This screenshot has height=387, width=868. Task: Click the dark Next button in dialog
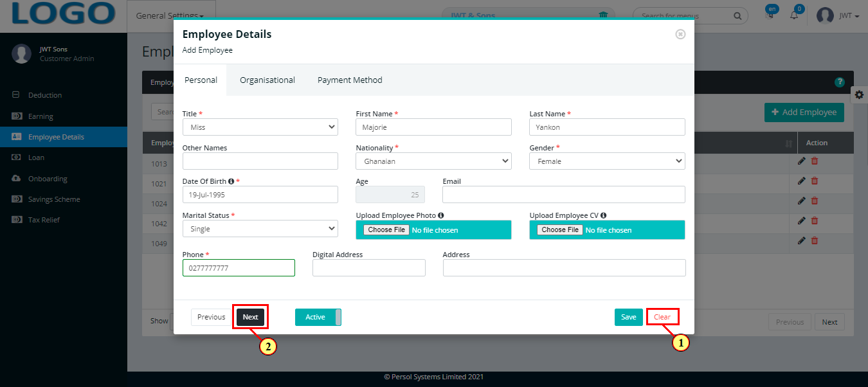click(x=250, y=317)
